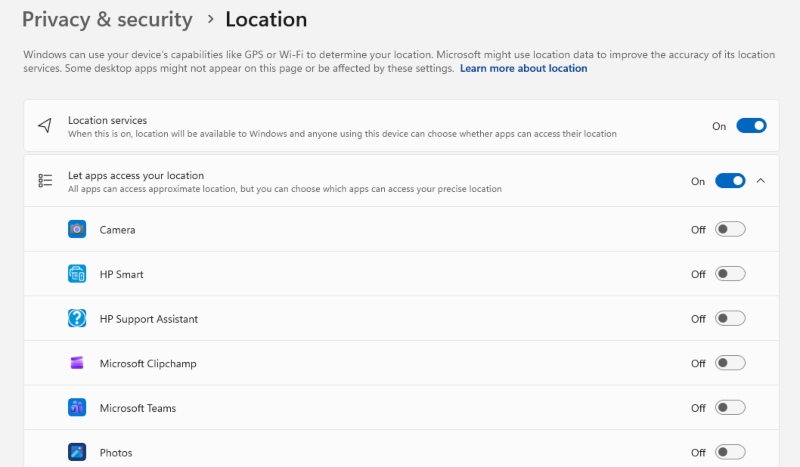This screenshot has height=467, width=800.
Task: Click the Microsoft Clipchamp icon
Action: (x=77, y=363)
